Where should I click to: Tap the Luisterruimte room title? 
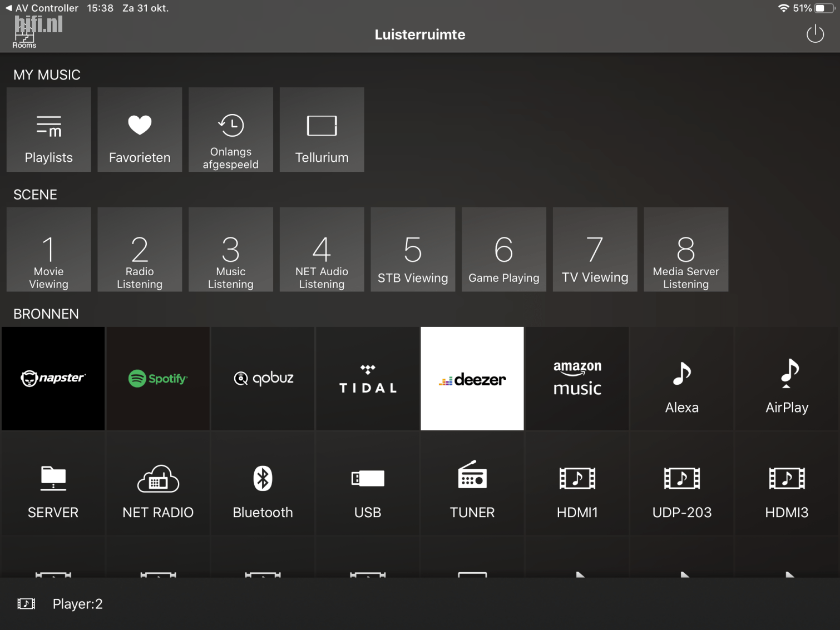420,34
